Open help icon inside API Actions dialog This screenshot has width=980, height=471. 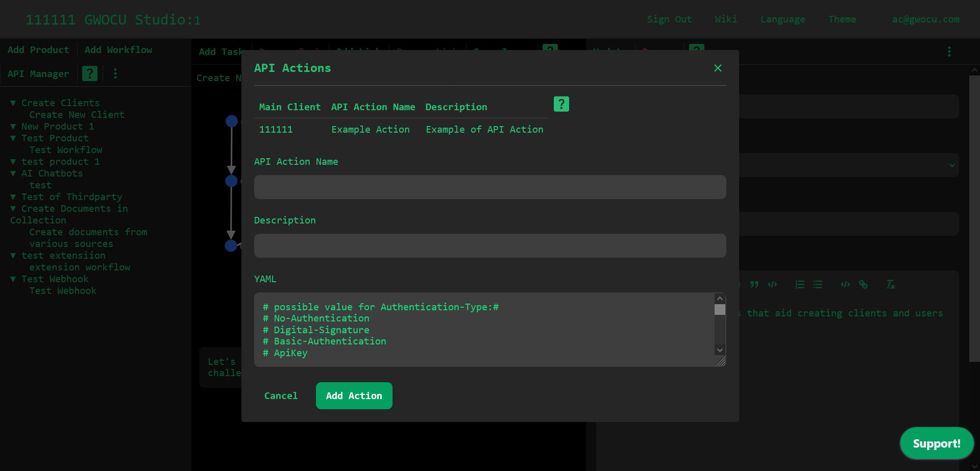pos(561,104)
